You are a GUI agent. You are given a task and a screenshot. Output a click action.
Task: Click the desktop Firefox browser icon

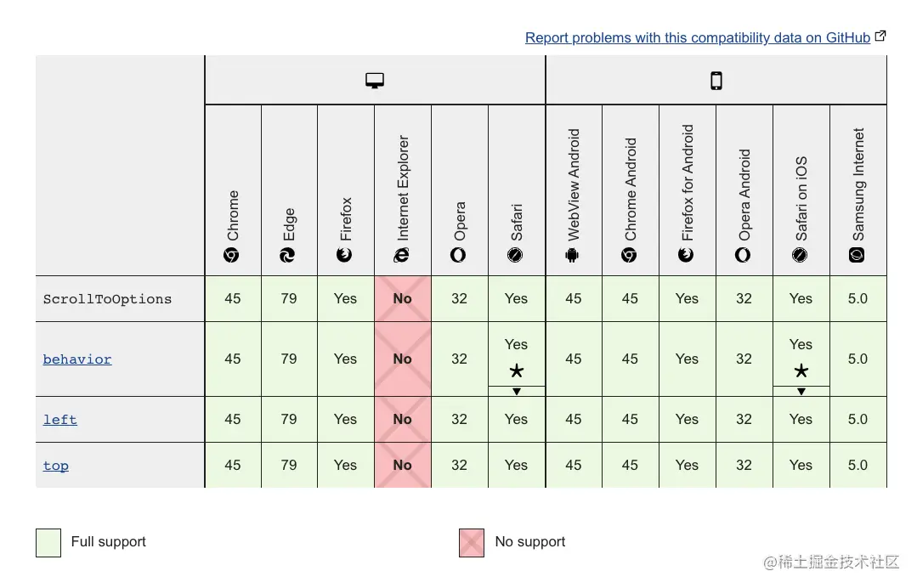click(345, 255)
